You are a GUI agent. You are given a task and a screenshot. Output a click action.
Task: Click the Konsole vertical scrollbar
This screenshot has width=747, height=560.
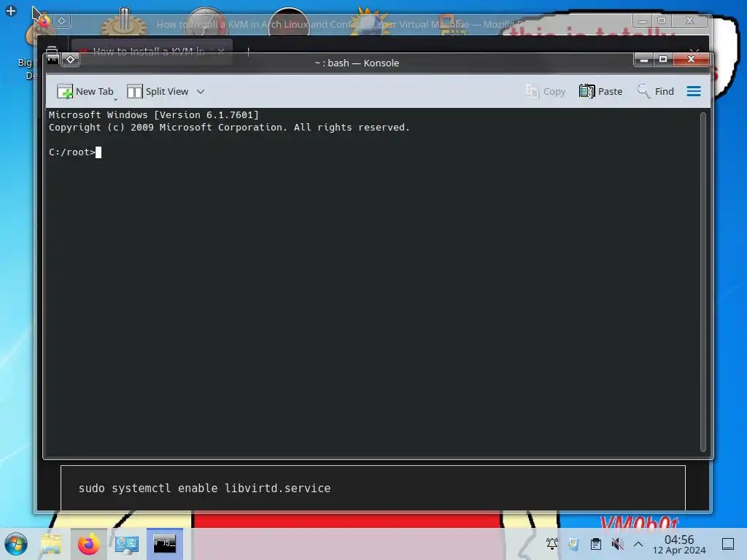click(703, 282)
